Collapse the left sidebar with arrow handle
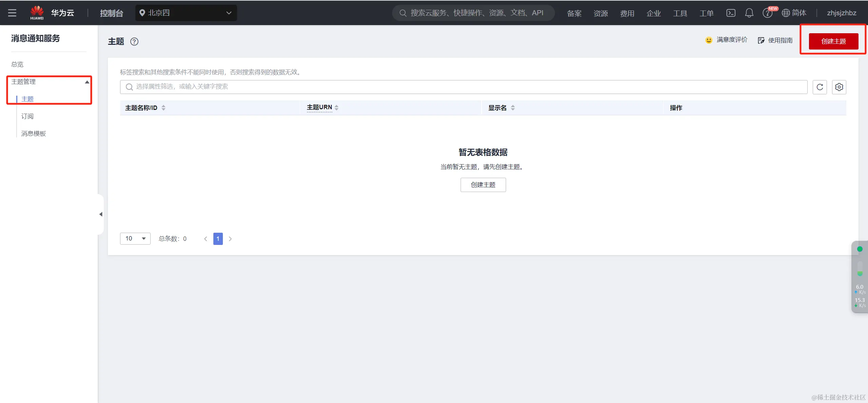This screenshot has height=403, width=868. [x=101, y=214]
